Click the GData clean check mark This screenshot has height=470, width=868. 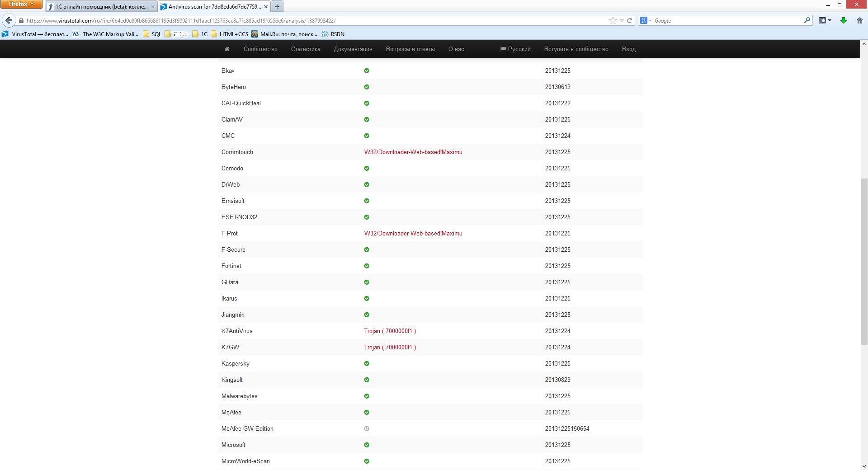(367, 282)
